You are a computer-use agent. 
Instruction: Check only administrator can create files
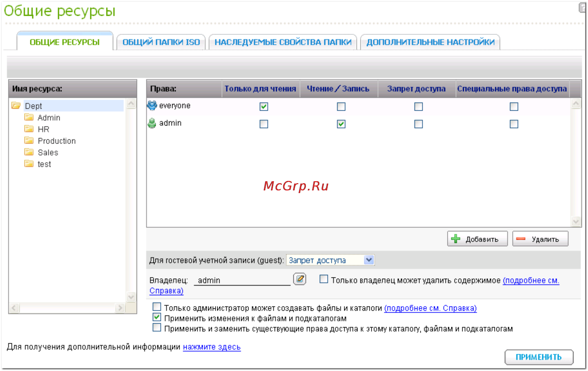tap(157, 307)
